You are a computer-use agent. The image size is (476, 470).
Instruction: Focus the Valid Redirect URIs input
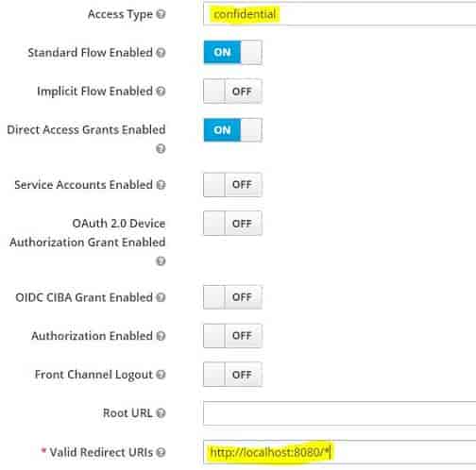pyautogui.click(x=339, y=452)
